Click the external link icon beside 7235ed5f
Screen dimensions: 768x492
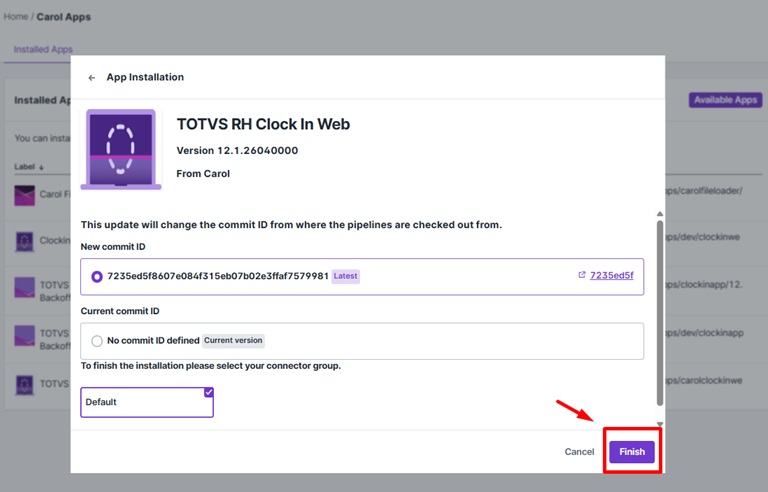(582, 275)
